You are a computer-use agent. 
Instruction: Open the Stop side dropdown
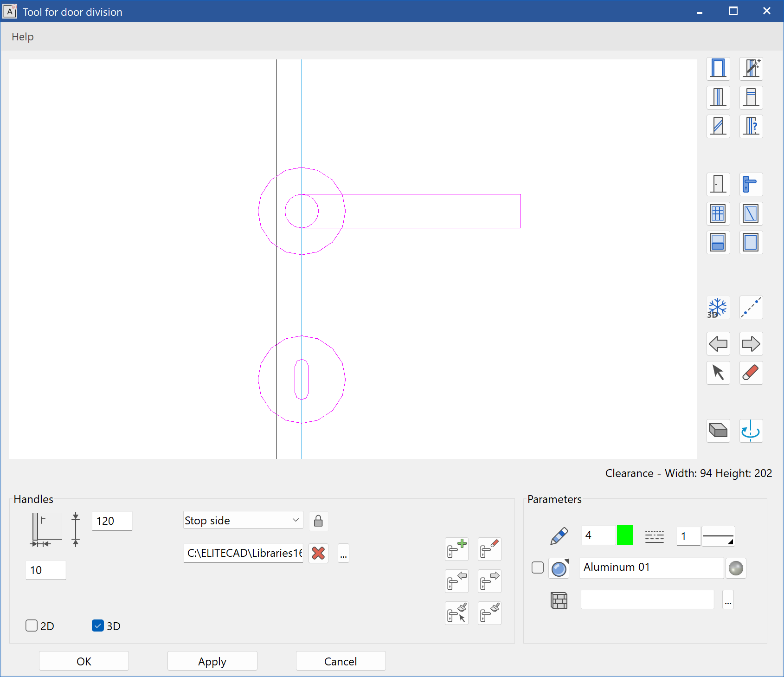point(243,520)
